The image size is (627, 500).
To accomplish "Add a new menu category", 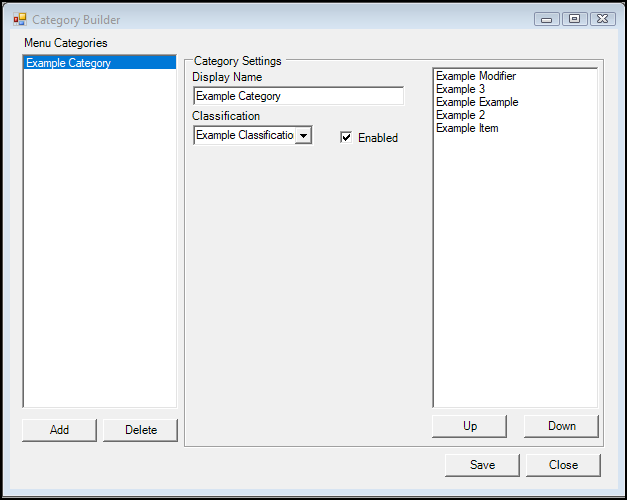I will 59,430.
